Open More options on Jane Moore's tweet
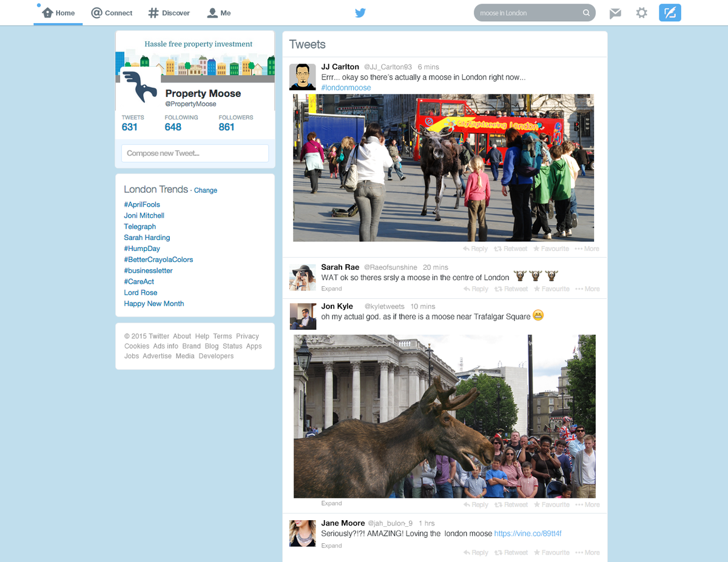728x562 pixels. [x=587, y=552]
